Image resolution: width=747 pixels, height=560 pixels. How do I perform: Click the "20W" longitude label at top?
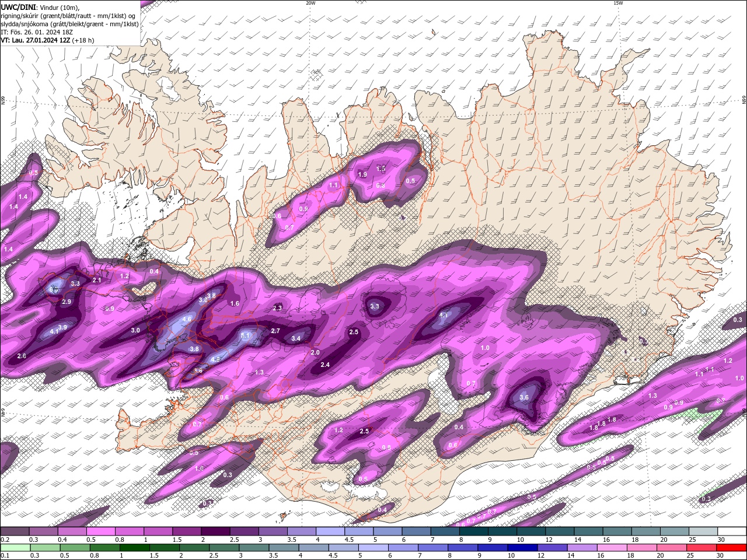(x=310, y=3)
